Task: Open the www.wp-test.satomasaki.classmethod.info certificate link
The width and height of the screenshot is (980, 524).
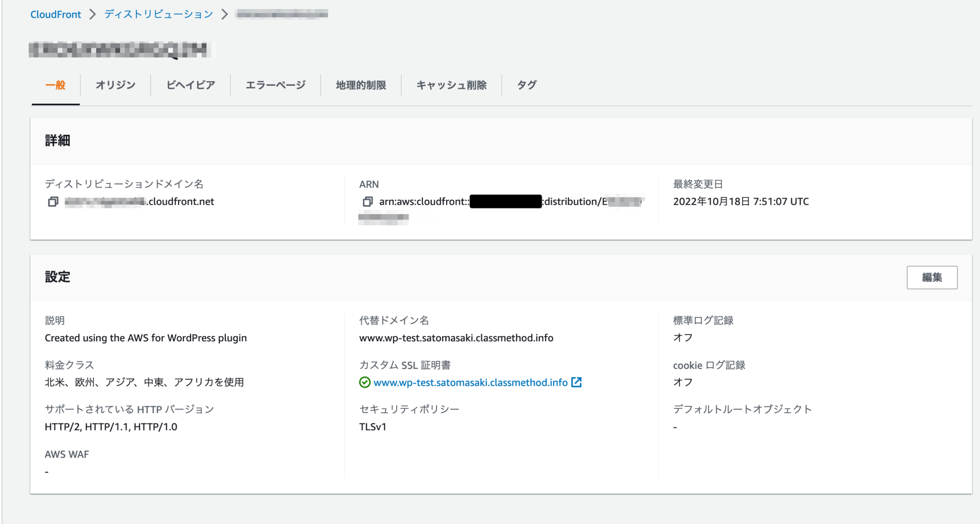Action: click(x=470, y=382)
